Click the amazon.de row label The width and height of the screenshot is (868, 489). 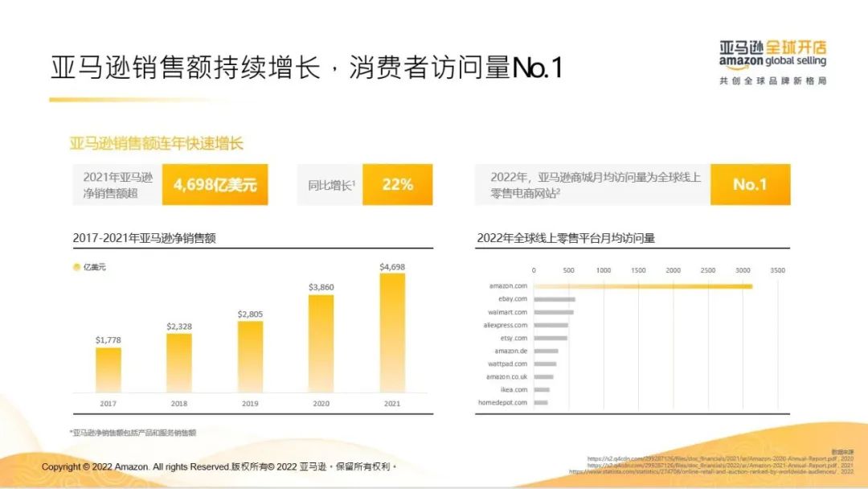[x=511, y=351]
